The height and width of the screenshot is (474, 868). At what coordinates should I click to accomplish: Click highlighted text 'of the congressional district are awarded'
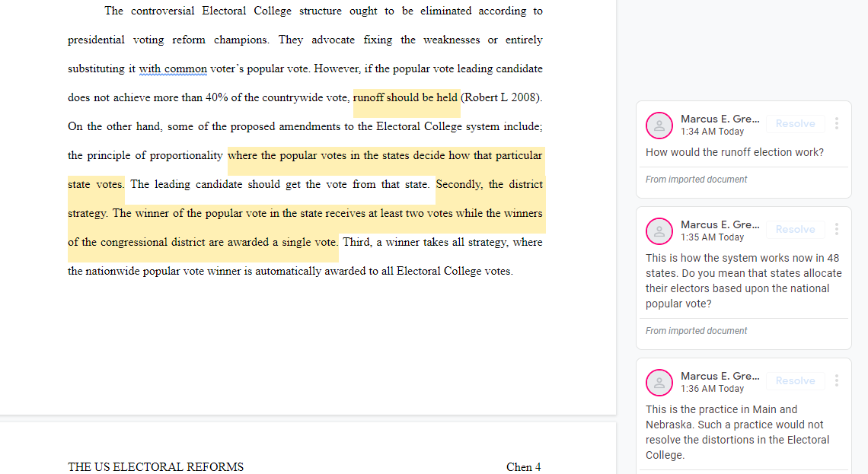(x=168, y=242)
